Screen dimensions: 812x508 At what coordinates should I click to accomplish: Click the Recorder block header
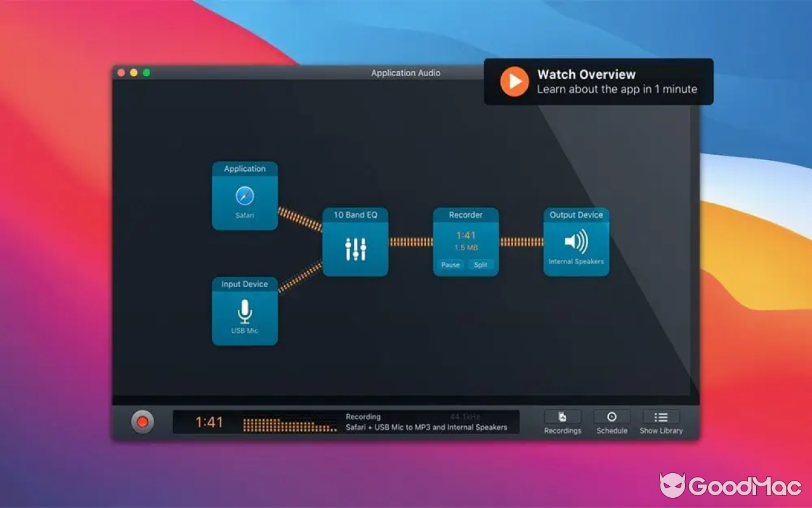click(465, 215)
